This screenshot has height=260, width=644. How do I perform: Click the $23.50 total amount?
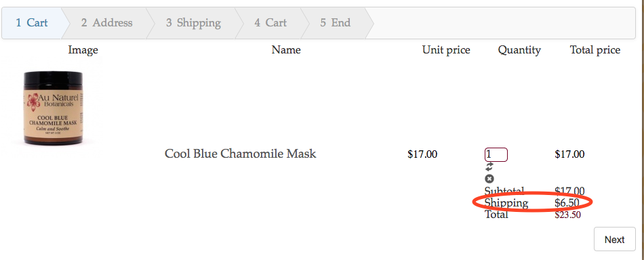click(x=567, y=215)
